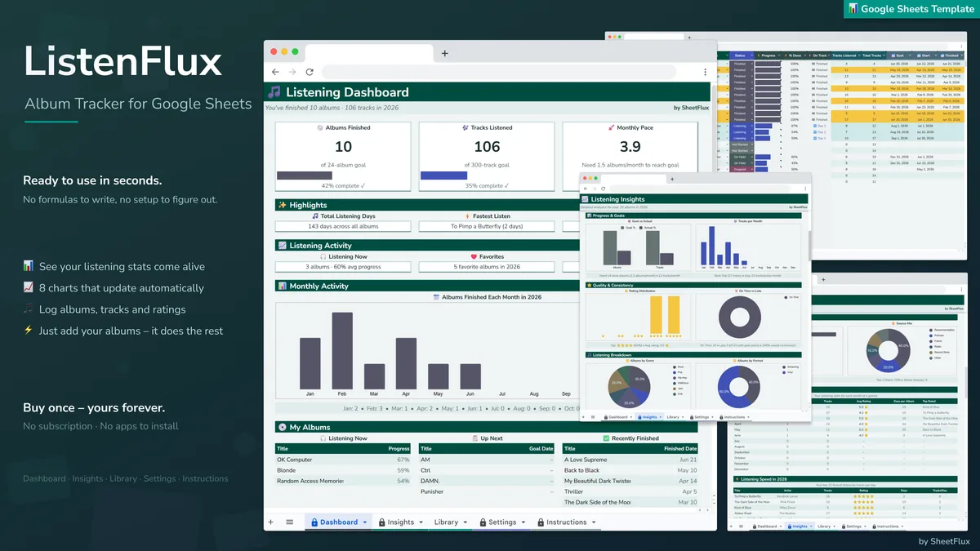Go back in Listening Insights browser window
Viewport: 980px width, 551px height.
585,189
